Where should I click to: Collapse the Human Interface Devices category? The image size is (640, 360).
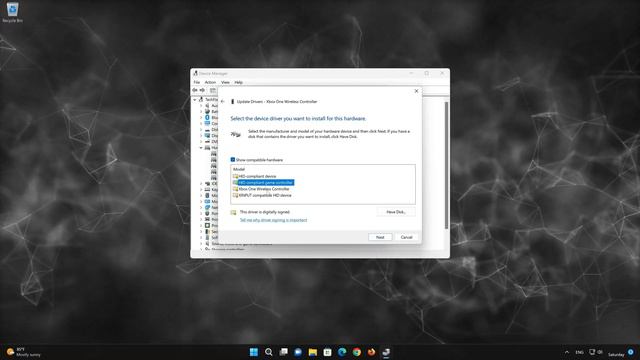(201, 148)
